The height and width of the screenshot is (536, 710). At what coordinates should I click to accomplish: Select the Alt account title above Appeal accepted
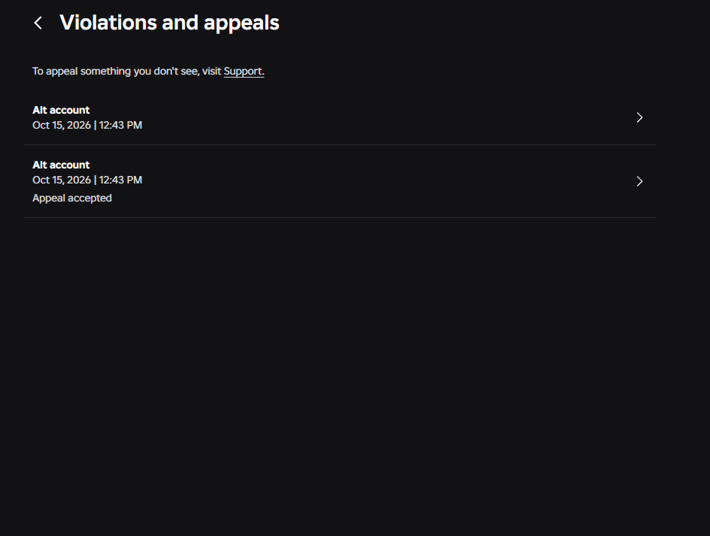click(61, 165)
